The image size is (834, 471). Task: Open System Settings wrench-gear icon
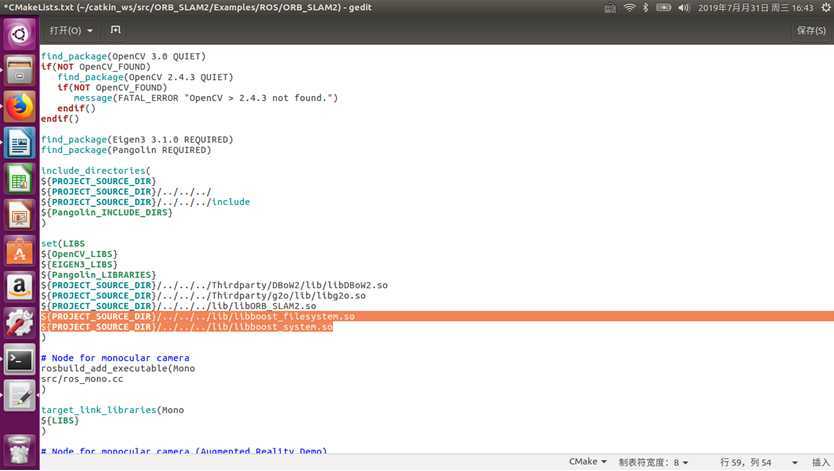point(20,324)
